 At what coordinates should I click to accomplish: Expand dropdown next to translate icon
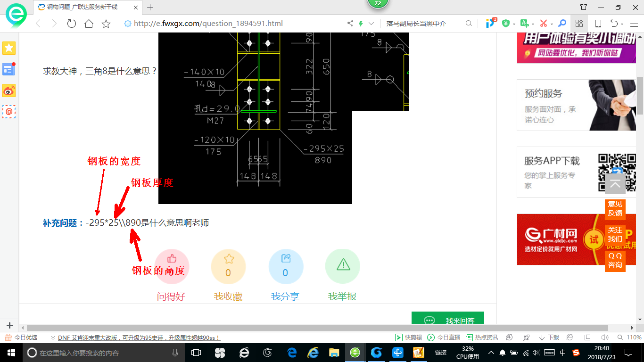(x=533, y=24)
